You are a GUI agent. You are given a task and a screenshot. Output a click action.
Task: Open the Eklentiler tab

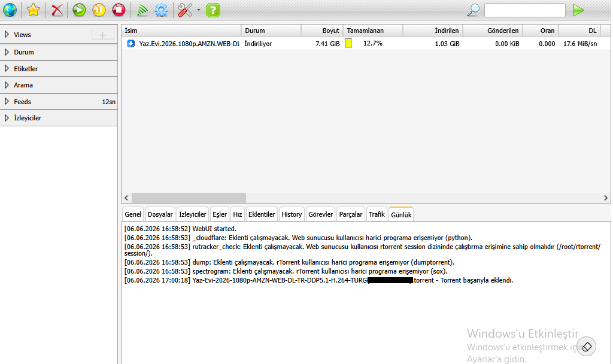pos(262,214)
